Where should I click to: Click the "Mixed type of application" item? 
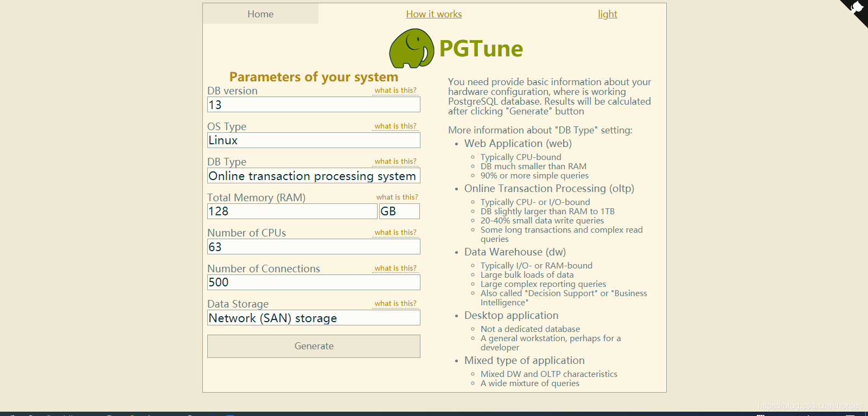[x=524, y=360]
